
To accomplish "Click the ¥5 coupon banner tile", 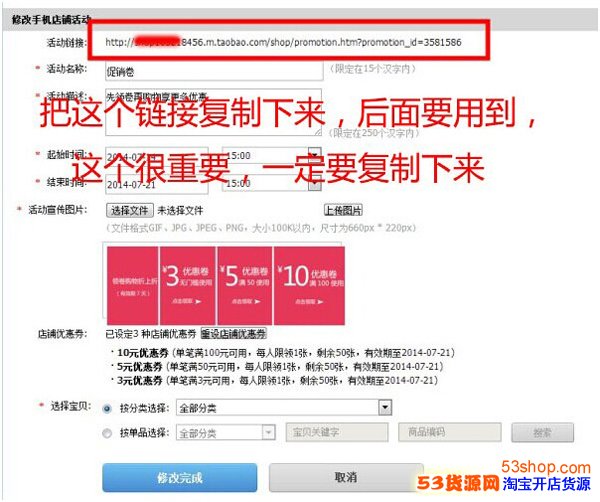I will tap(245, 285).
